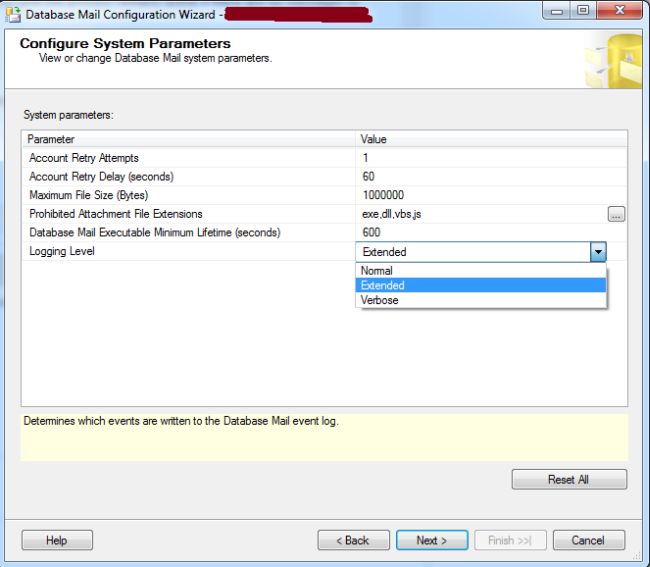Choose Verbose logging level option
650x567 pixels.
(481, 300)
